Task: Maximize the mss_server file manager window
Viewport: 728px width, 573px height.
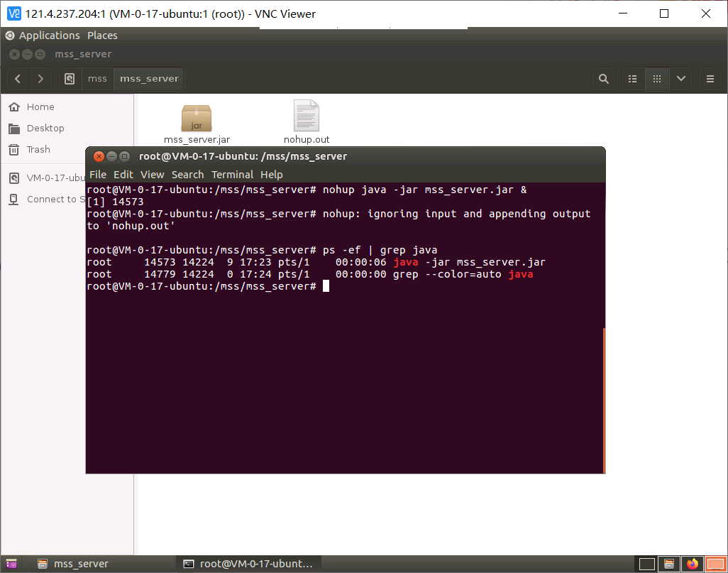Action: pos(40,55)
